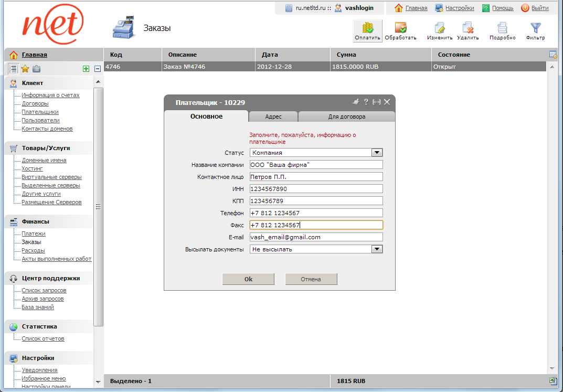Click the favorites star icon in sidebar
Screen dimensions: 563x392
click(x=25, y=69)
